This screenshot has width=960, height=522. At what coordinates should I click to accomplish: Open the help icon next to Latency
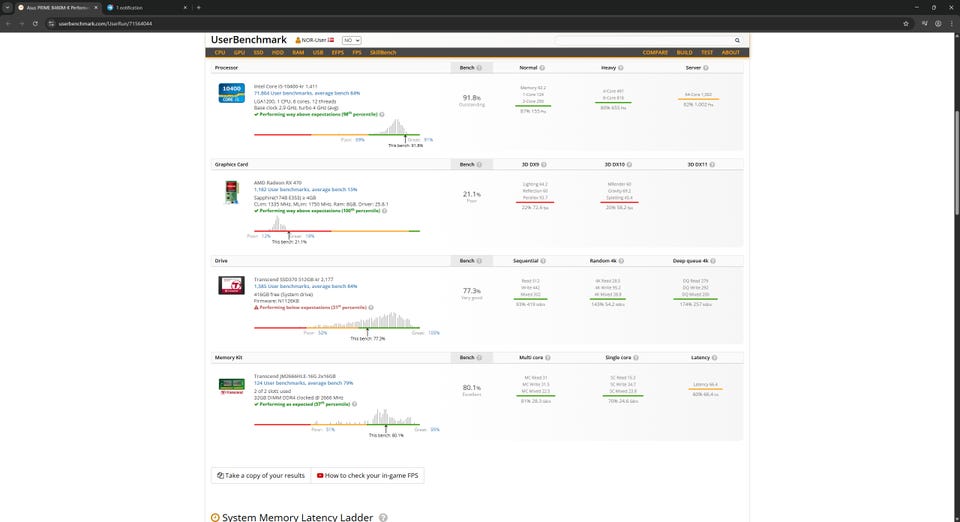[x=714, y=358]
